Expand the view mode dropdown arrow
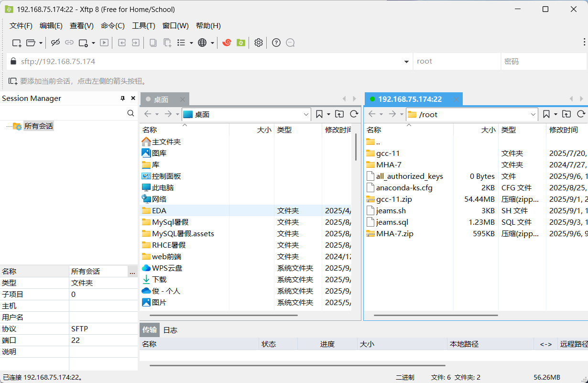588x383 pixels. pyautogui.click(x=191, y=43)
